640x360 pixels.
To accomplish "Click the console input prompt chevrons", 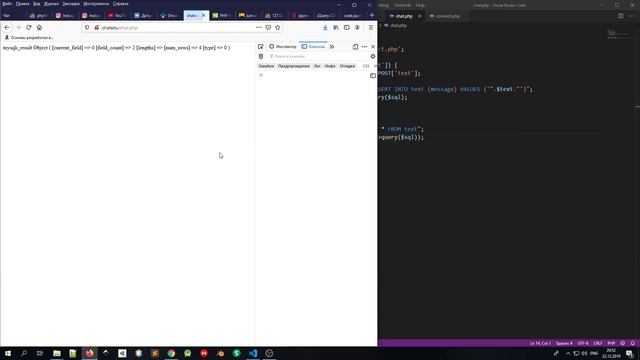I will coord(261,75).
